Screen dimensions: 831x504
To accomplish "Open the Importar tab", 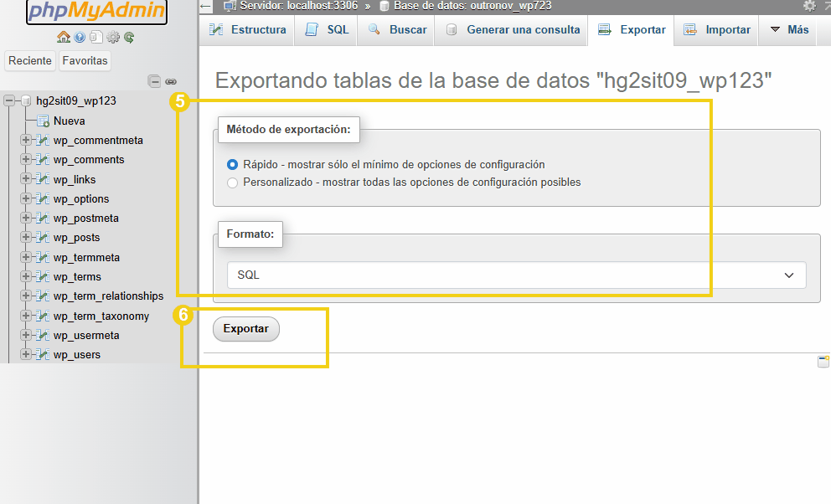I will (716, 29).
